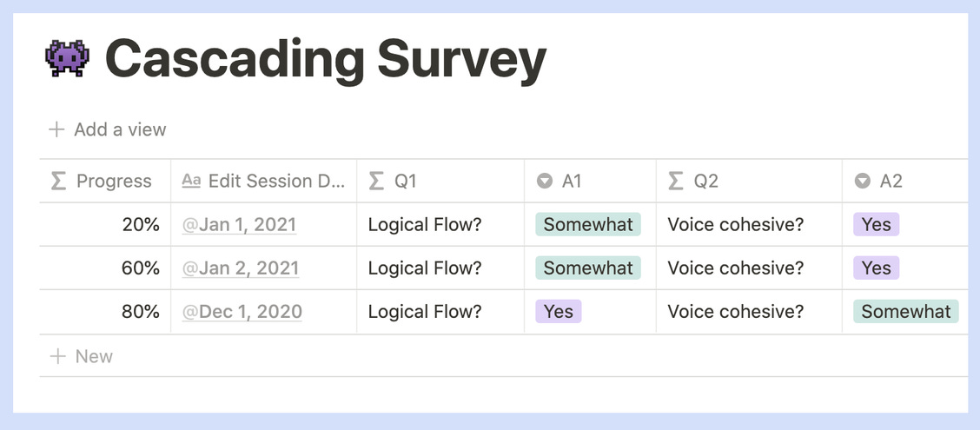Click the purple alien monster page icon

[68, 58]
